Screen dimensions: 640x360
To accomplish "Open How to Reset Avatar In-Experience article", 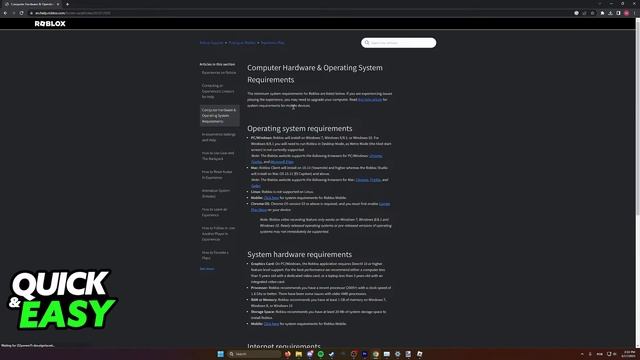I will (217, 175).
